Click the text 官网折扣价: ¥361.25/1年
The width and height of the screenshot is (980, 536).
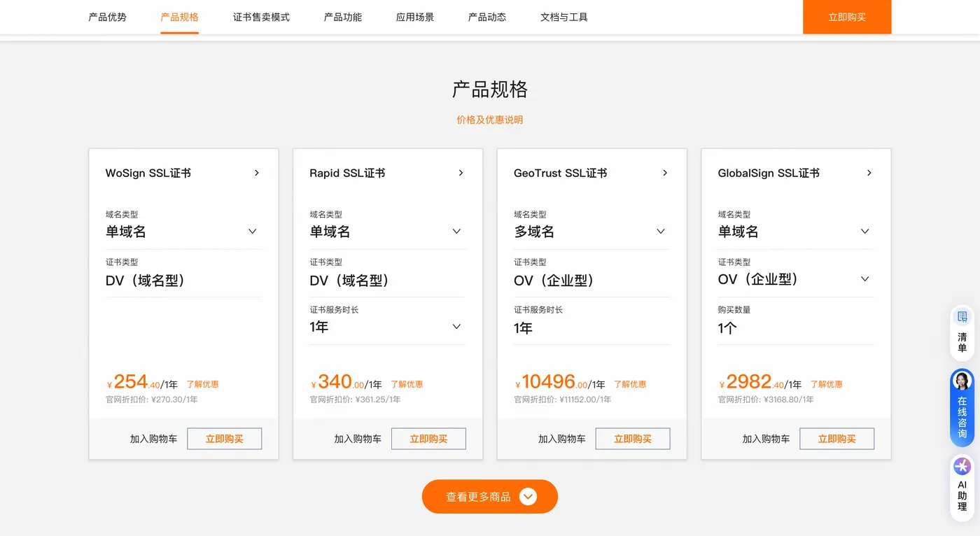356,400
